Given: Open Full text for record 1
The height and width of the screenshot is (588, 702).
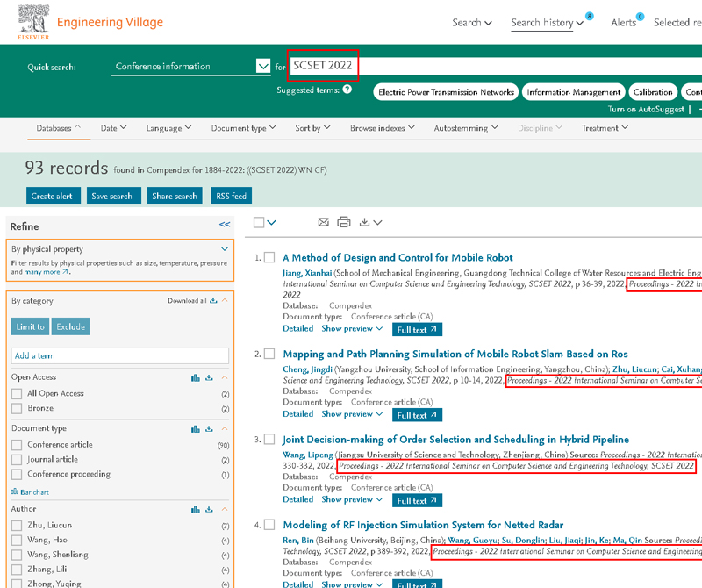Looking at the screenshot, I should pyautogui.click(x=418, y=330).
